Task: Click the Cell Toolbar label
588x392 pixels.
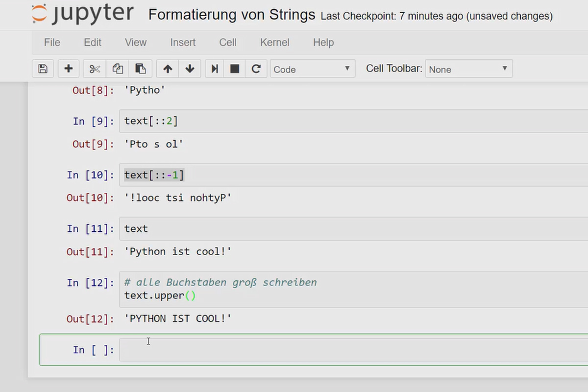Action: pyautogui.click(x=394, y=69)
